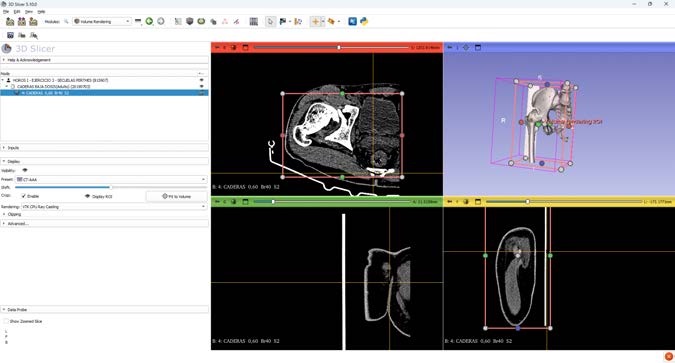
Task: Go to next module with gray arrow
Action: pyautogui.click(x=161, y=21)
